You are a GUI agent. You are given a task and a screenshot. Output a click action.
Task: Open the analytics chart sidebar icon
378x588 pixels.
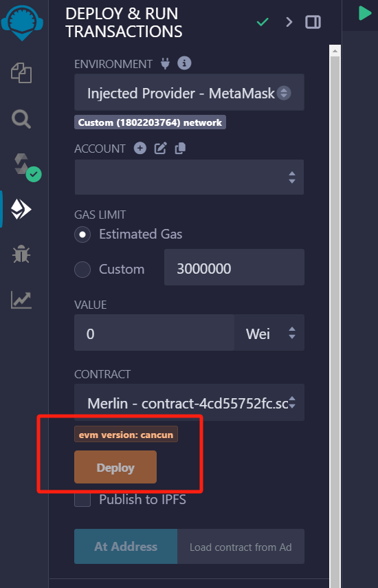click(21, 300)
